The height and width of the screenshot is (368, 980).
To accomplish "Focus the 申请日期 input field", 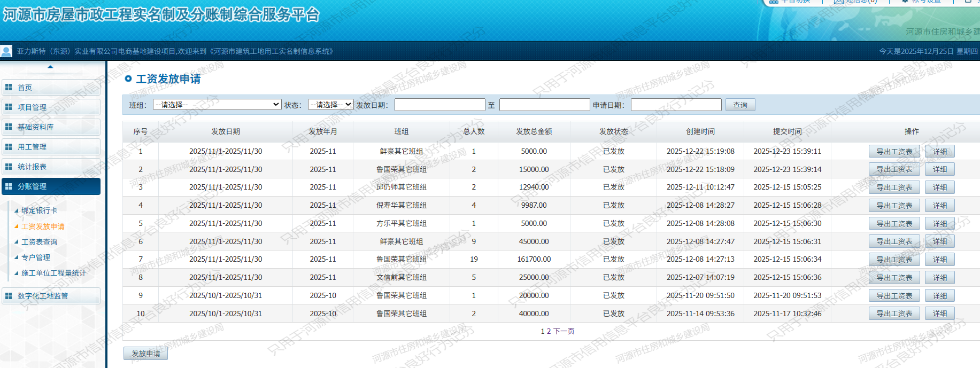I will click(x=676, y=105).
